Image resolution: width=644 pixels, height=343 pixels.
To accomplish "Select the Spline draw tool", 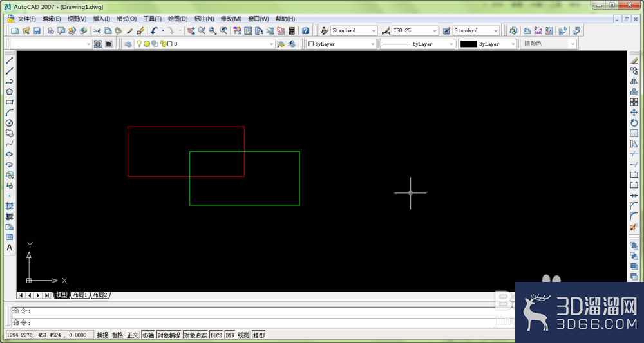I will click(x=10, y=144).
